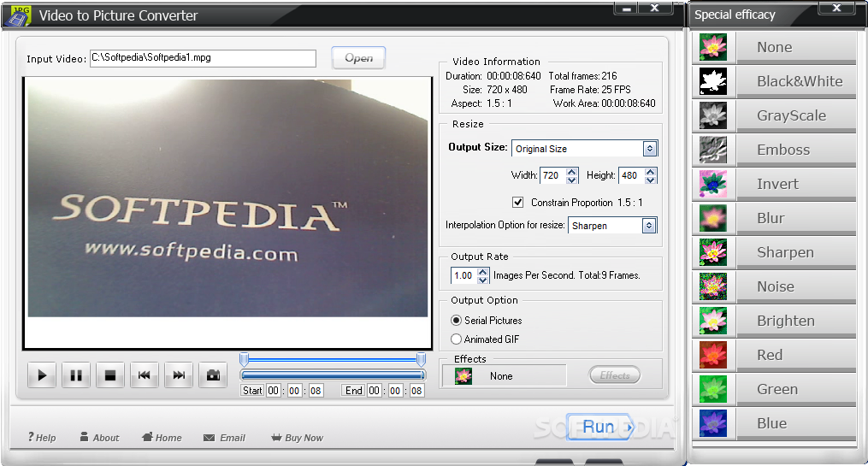The height and width of the screenshot is (466, 868).
Task: Click the Green tint flower thumbnail
Action: (713, 389)
